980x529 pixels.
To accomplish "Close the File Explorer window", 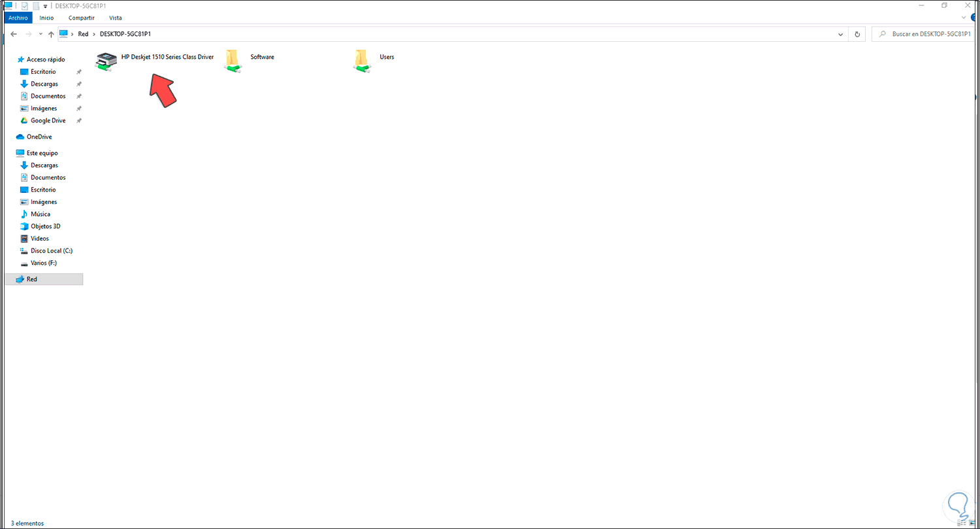I will [x=969, y=5].
